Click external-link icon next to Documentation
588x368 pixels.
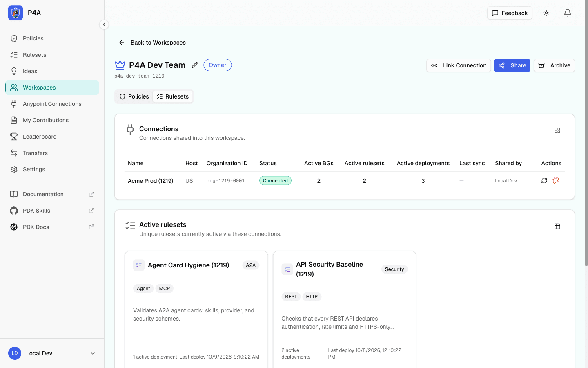point(91,194)
